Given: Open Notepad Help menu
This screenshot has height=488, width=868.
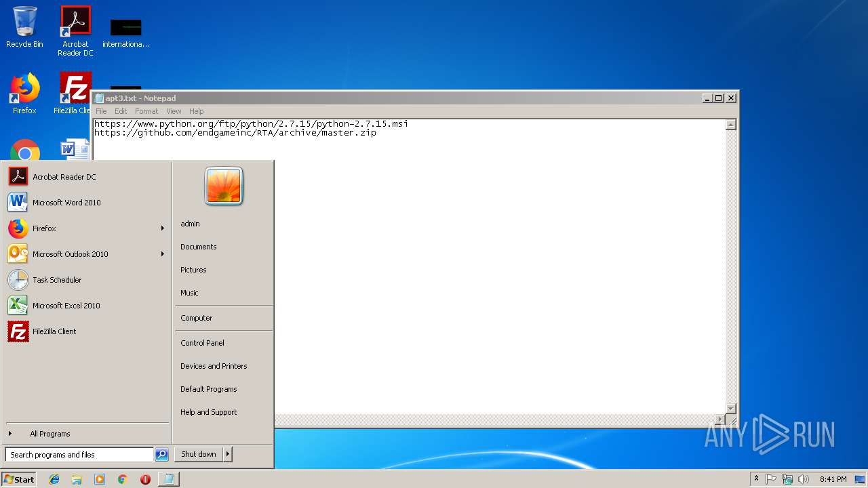Looking at the screenshot, I should tap(196, 111).
